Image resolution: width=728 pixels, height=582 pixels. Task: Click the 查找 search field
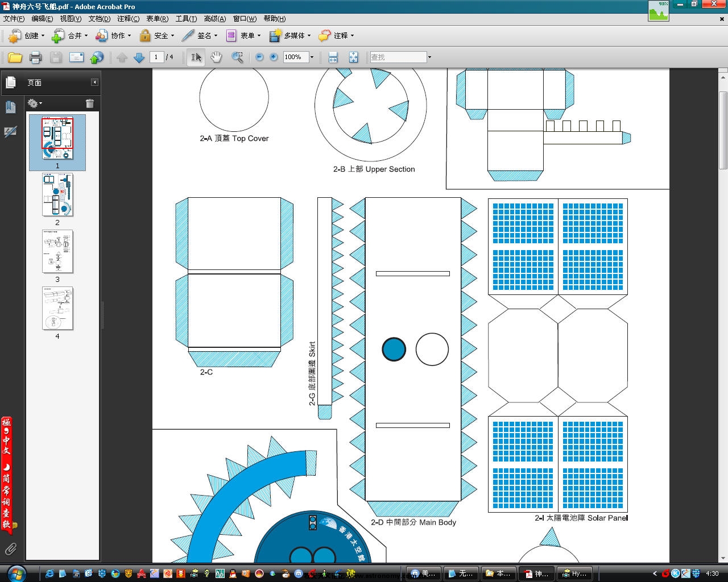[398, 57]
